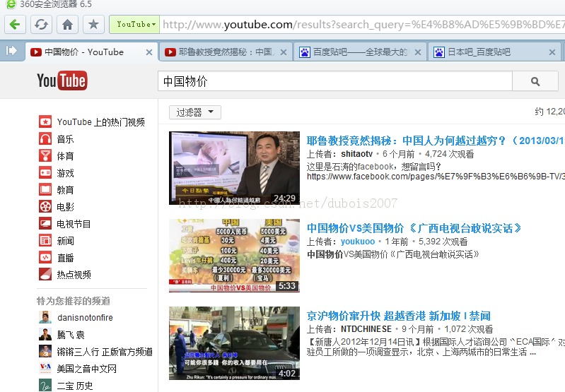Open the danisnotonfire channel link
Image resolution: width=565 pixels, height=392 pixels.
[85, 318]
